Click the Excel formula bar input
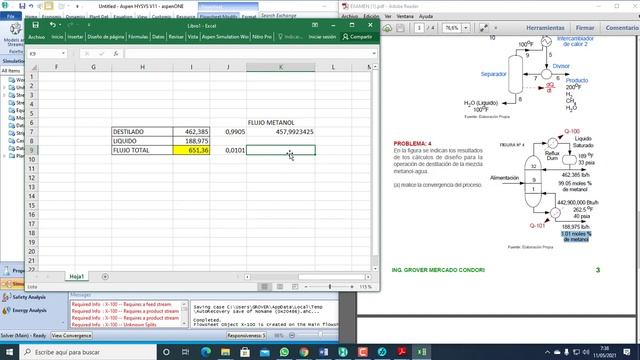Image resolution: width=640 pixels, height=360 pixels. [x=247, y=53]
